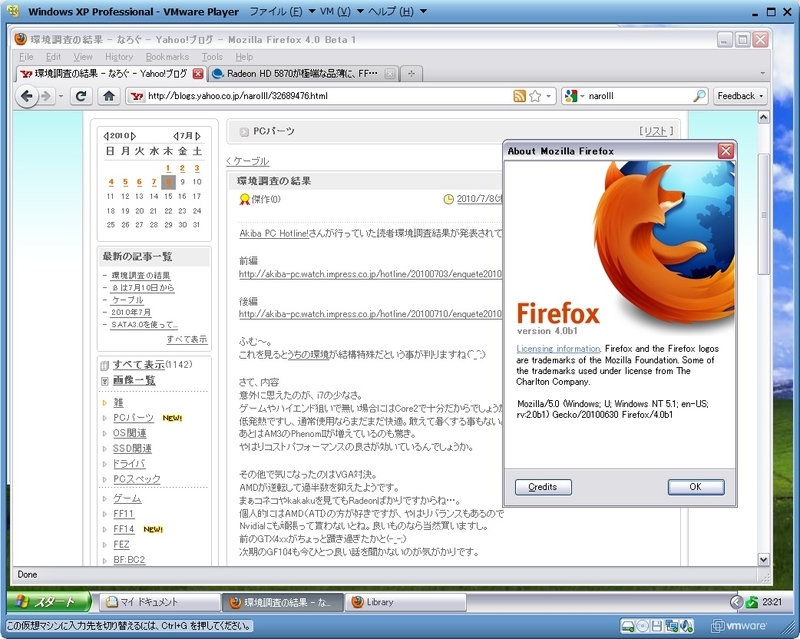Image resolution: width=800 pixels, height=639 pixels.
Task: Open the View menu
Action: click(83, 57)
